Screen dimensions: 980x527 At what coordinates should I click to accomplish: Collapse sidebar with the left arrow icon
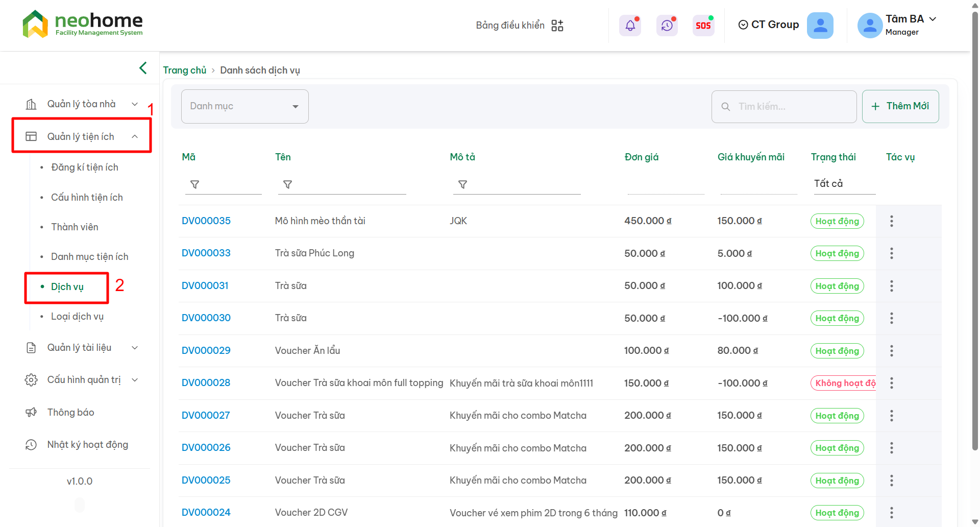[x=143, y=68]
